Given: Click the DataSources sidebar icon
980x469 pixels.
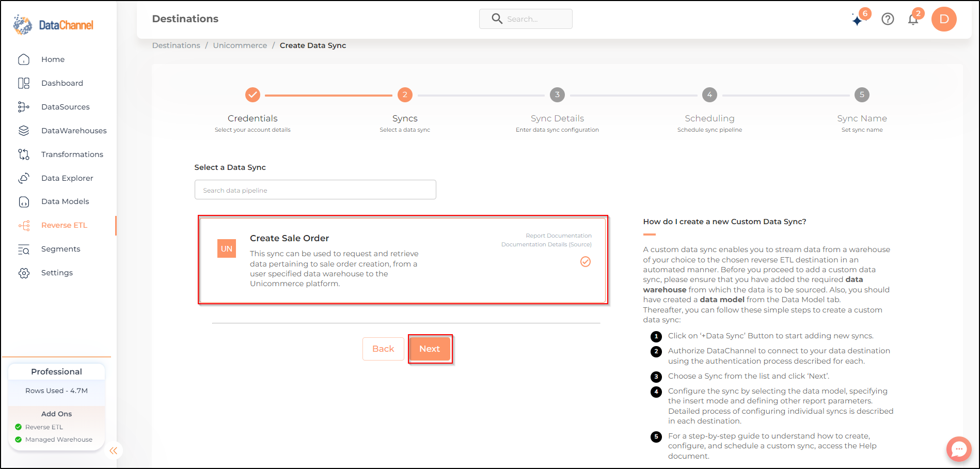Looking at the screenshot, I should point(24,107).
